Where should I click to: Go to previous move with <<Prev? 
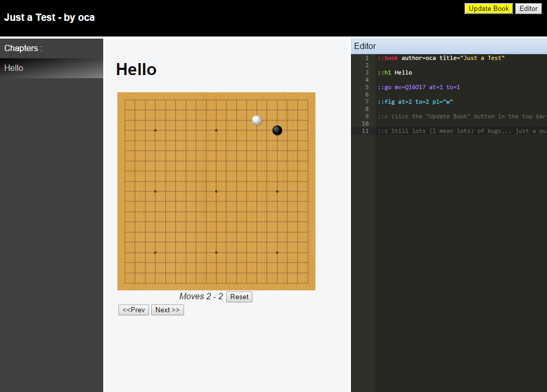pyautogui.click(x=133, y=310)
